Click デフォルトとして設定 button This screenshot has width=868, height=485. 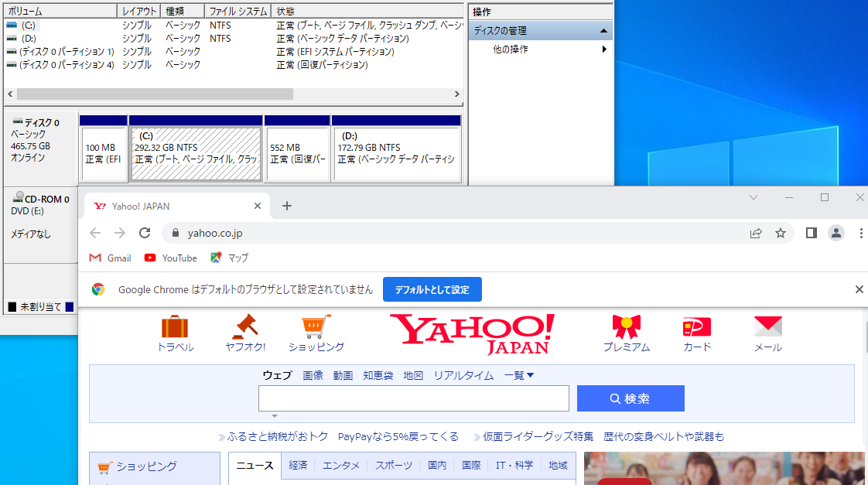(432, 289)
